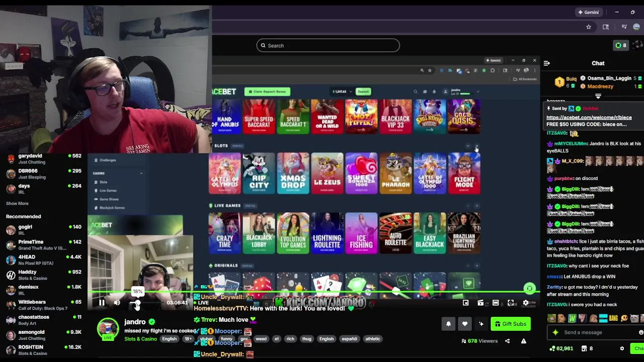The width and height of the screenshot is (644, 362).
Task: Open the 4HEAD recommended channel
Action: coord(44,260)
